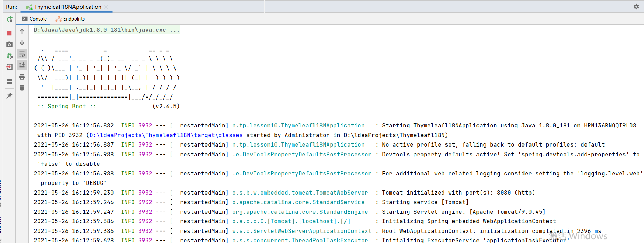Click 'Root WebApplicationContext: initialization completed' message

(491, 231)
